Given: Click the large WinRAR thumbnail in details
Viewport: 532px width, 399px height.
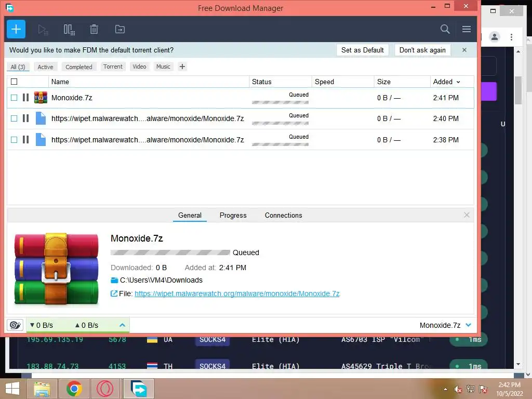Looking at the screenshot, I should click(56, 269).
